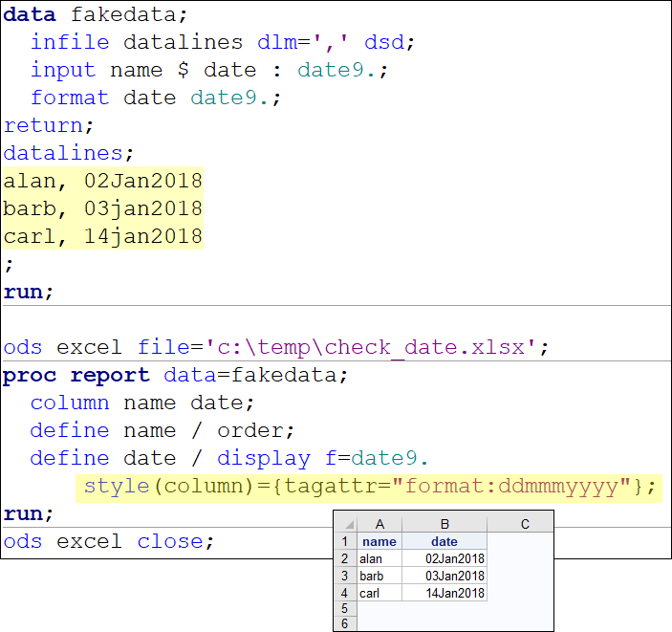Select column B header in spreadsheet
This screenshot has height=632, width=672.
(444, 525)
